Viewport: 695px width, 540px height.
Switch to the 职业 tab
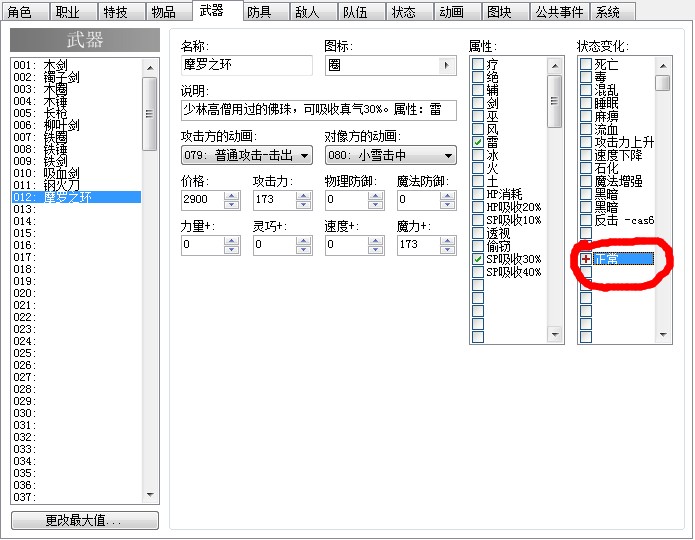pos(73,12)
